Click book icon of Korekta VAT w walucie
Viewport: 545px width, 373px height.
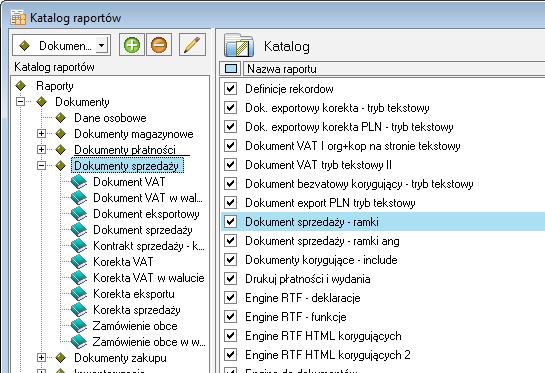coord(79,278)
